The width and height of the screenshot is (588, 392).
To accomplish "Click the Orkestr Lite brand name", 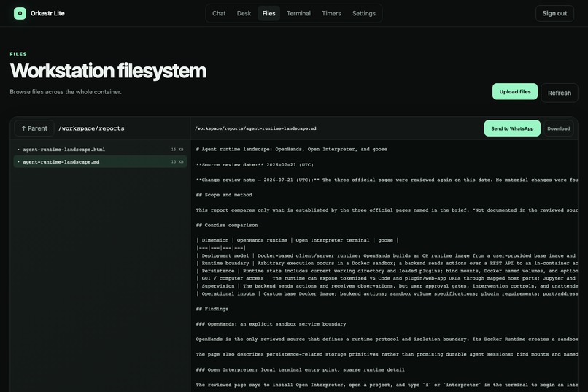I will pyautogui.click(x=47, y=13).
